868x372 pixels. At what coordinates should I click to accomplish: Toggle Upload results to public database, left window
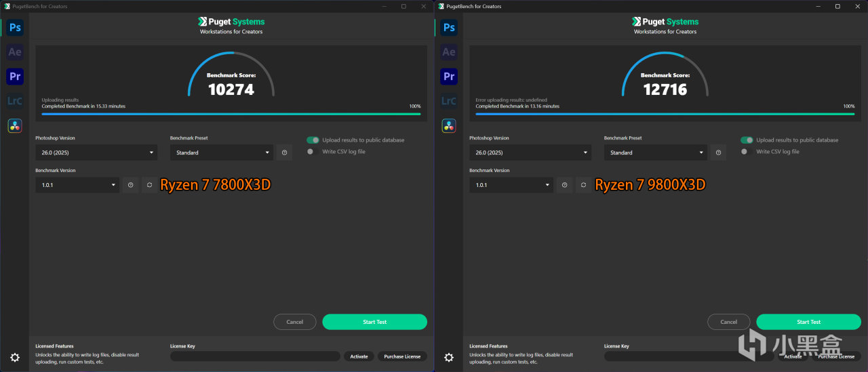pyautogui.click(x=313, y=140)
